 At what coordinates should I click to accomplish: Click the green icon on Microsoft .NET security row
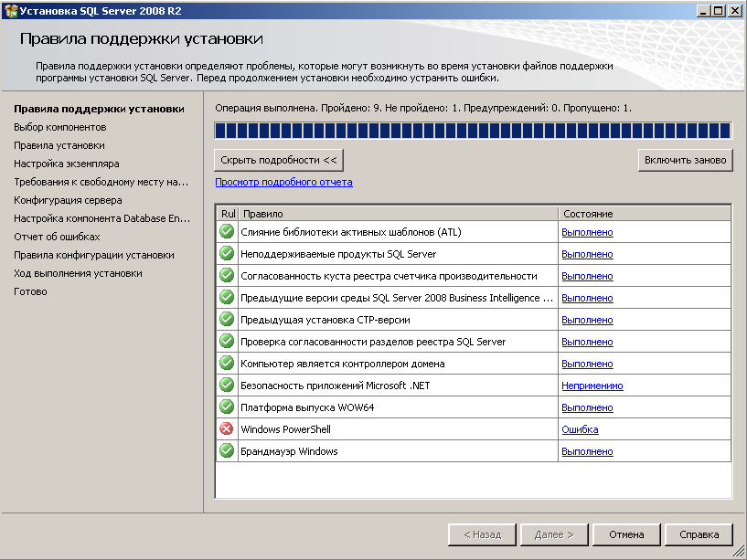(x=226, y=385)
